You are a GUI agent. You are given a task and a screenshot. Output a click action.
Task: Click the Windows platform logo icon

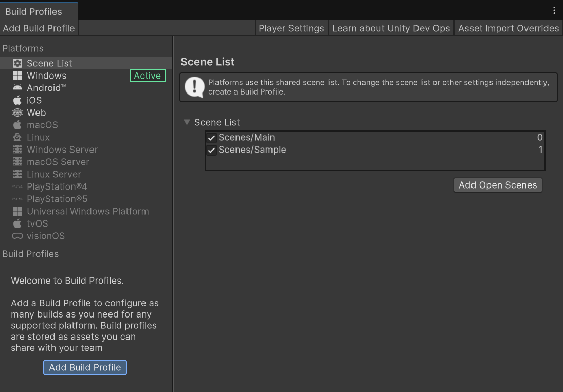tap(17, 76)
